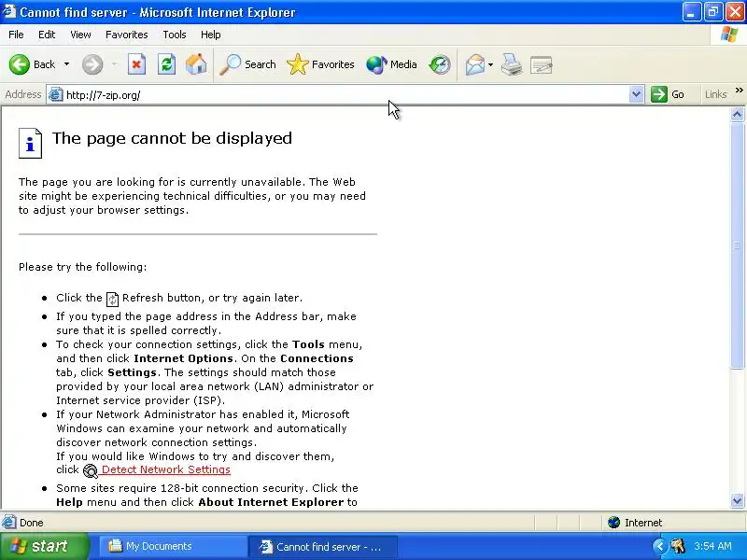Viewport: 747px width, 560px height.
Task: Open the Back history dropdown arrow
Action: coord(66,64)
